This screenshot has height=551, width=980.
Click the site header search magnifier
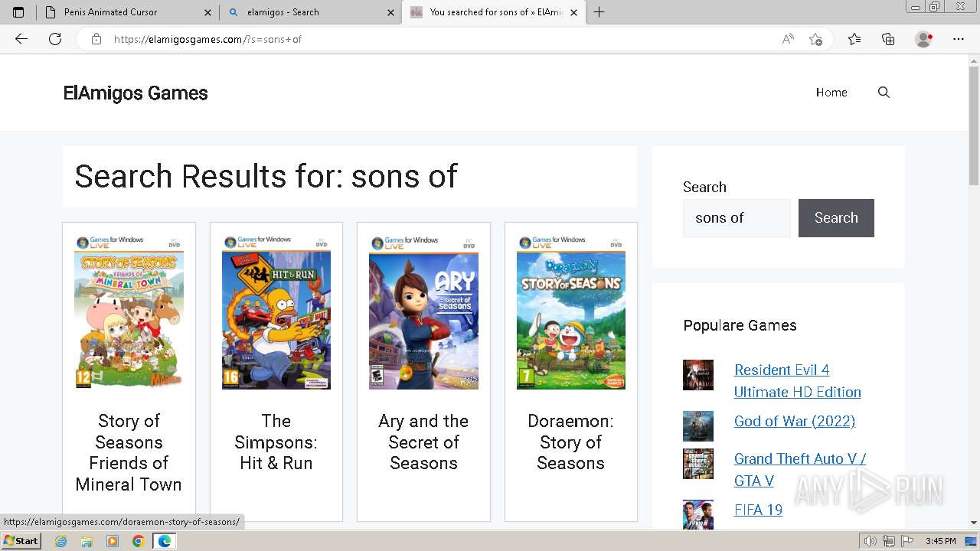884,93
